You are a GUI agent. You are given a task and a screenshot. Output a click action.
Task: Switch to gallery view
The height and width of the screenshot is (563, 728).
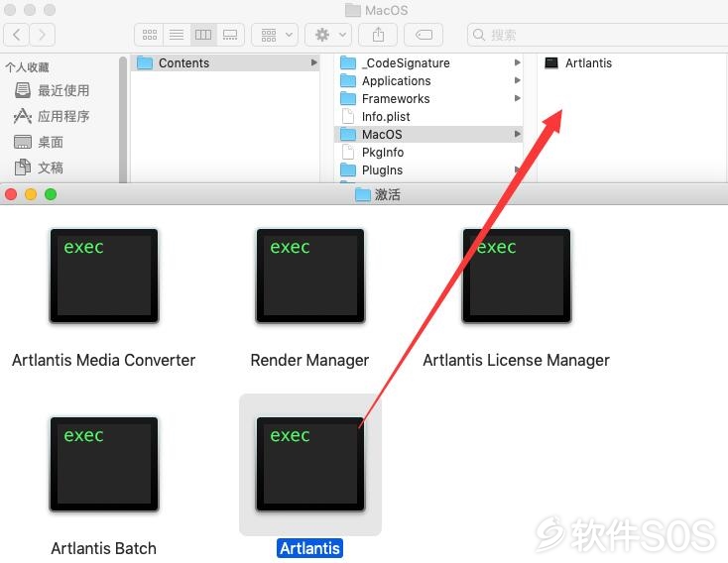pos(230,35)
